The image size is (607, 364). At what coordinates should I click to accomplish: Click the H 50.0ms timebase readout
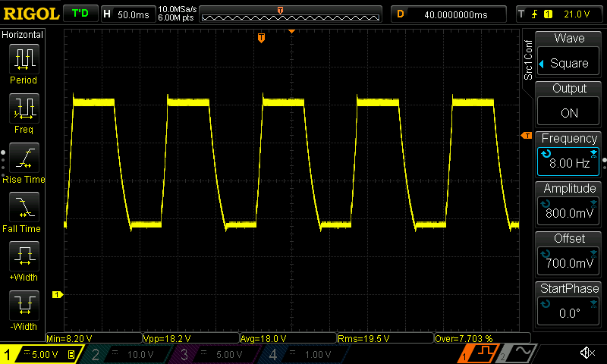[128, 14]
